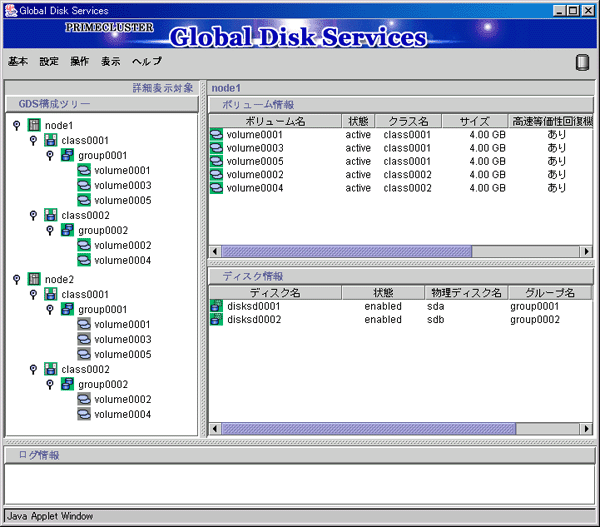Click disksd0002 disk icon in disk table
This screenshot has height=527, width=600.
216,319
